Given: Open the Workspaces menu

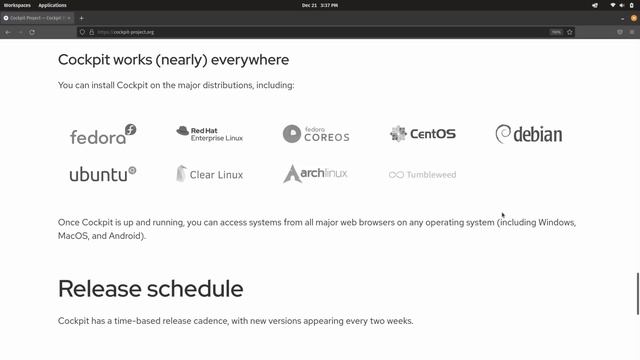Looking at the screenshot, I should [x=17, y=5].
